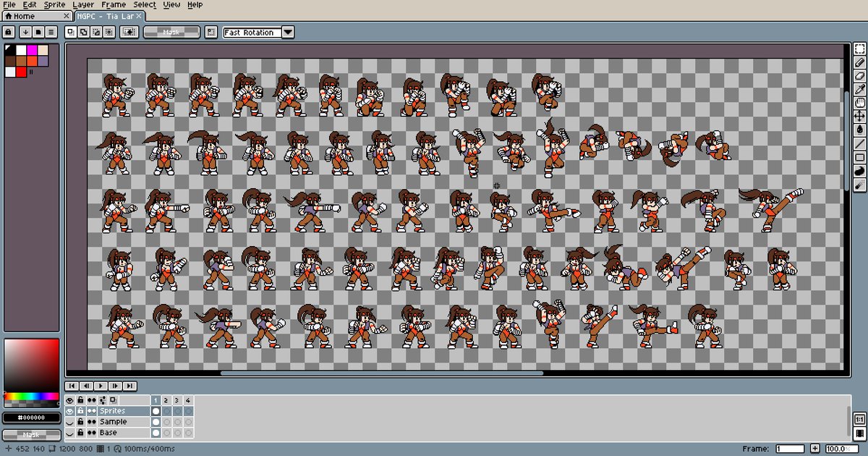Play the animation

tap(101, 387)
